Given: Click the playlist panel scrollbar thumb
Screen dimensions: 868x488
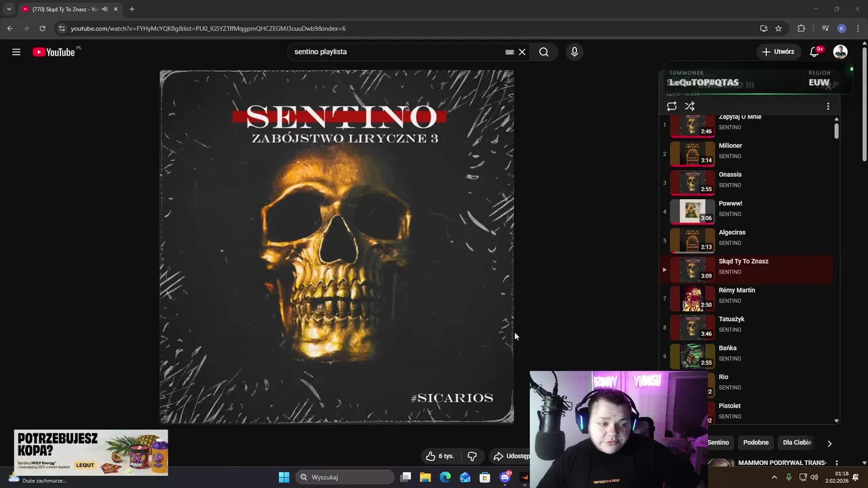Looking at the screenshot, I should 836,131.
